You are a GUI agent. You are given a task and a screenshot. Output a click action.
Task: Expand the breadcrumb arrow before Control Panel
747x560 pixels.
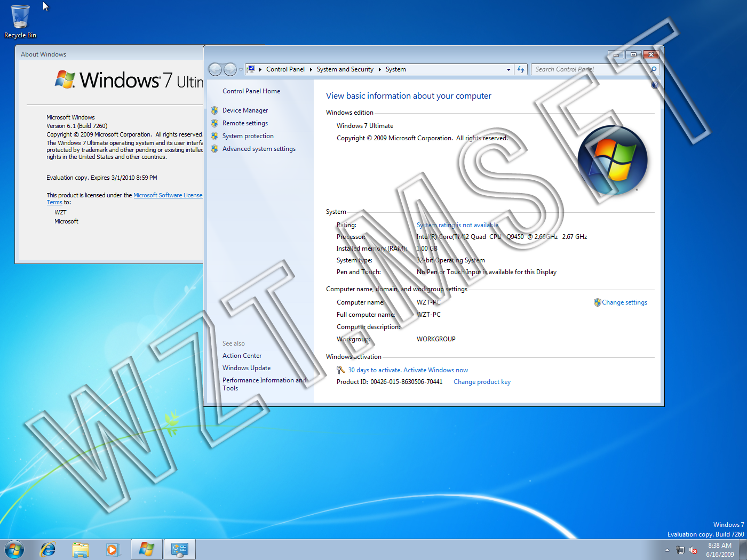[x=260, y=69]
